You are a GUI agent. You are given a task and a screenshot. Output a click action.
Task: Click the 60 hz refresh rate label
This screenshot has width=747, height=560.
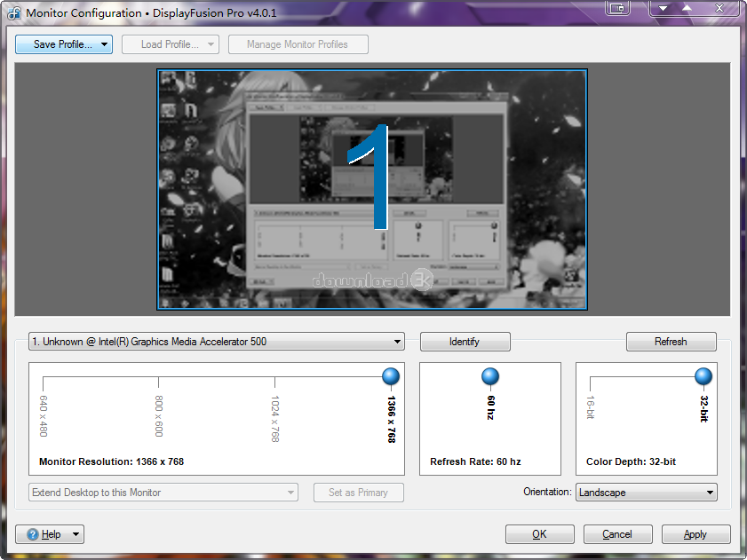coord(490,407)
